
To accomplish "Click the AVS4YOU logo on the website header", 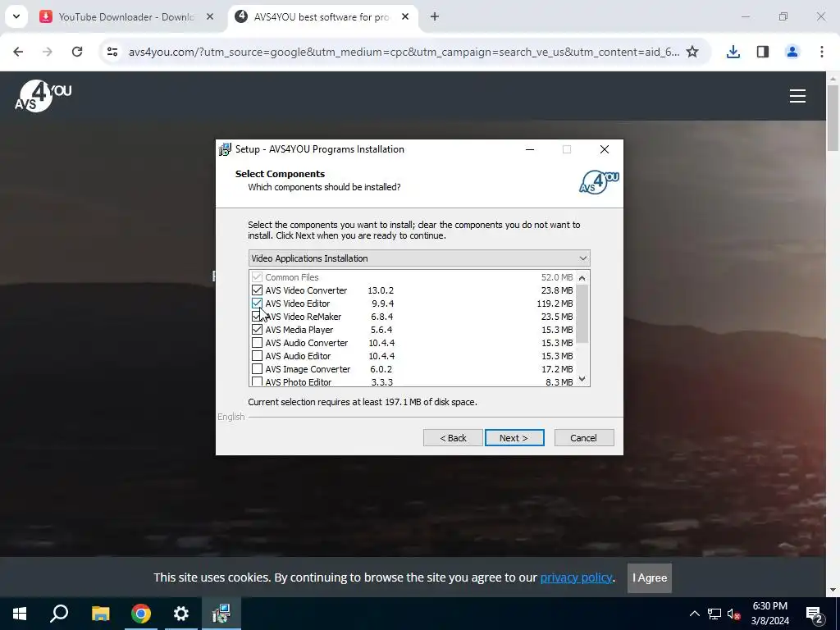I will tap(43, 96).
